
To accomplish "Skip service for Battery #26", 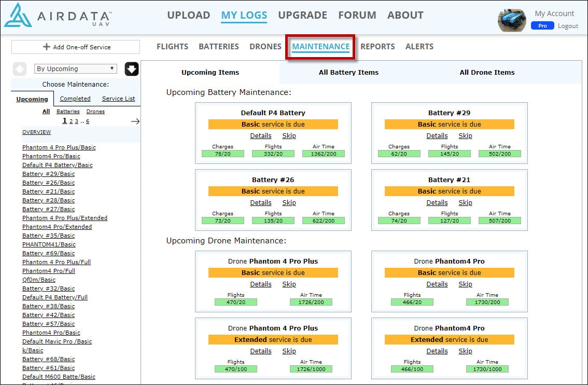I will coord(289,203).
